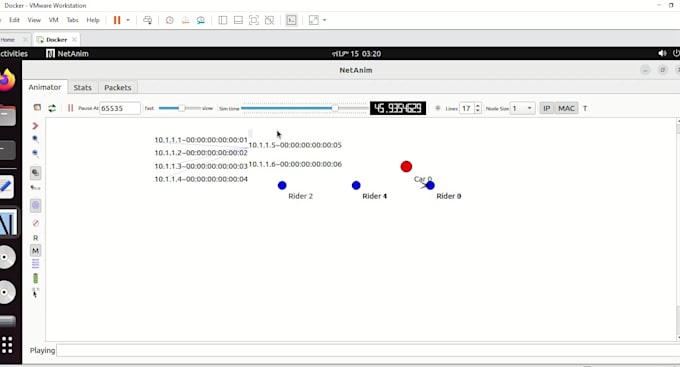The image size is (680, 367).
Task: Click the 10.1.1.5 address label
Action: click(x=295, y=145)
